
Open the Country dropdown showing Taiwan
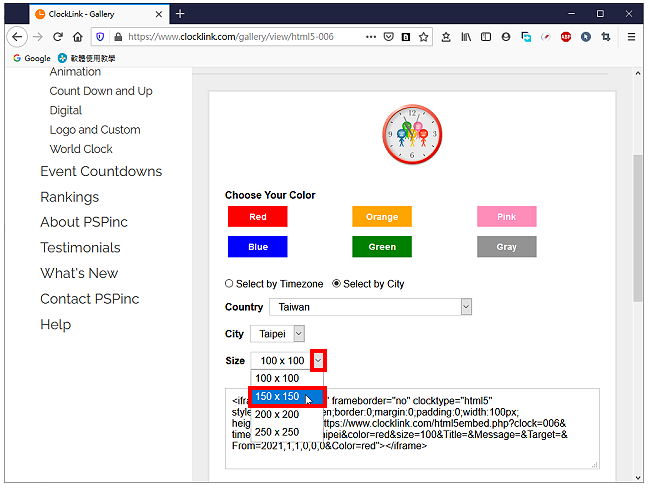tap(371, 307)
